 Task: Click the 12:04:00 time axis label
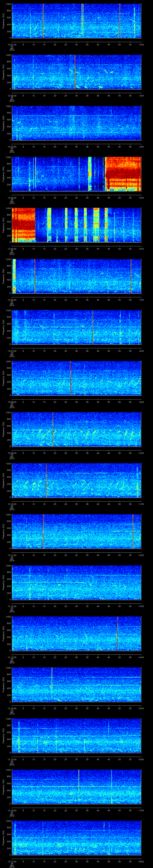[12, 197]
